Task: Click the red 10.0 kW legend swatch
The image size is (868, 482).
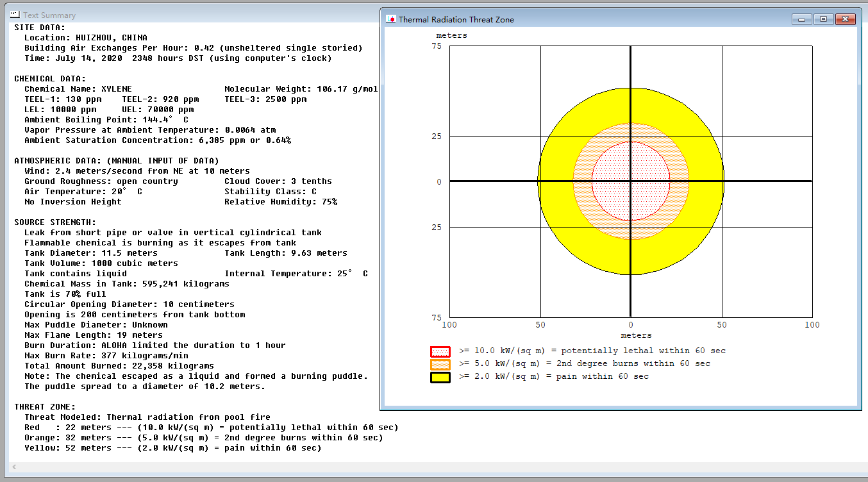Action: pos(440,351)
